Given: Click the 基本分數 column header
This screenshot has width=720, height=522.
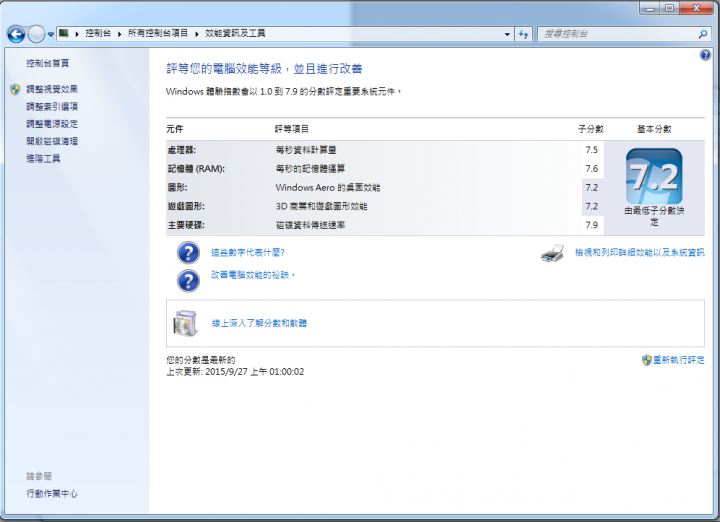Looking at the screenshot, I should click(654, 129).
